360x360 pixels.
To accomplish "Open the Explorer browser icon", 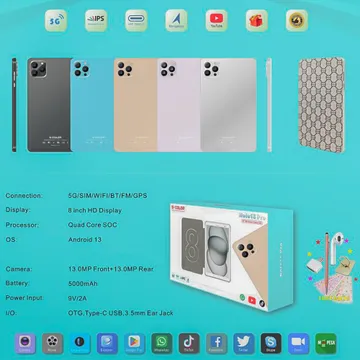I will (x=107, y=343).
